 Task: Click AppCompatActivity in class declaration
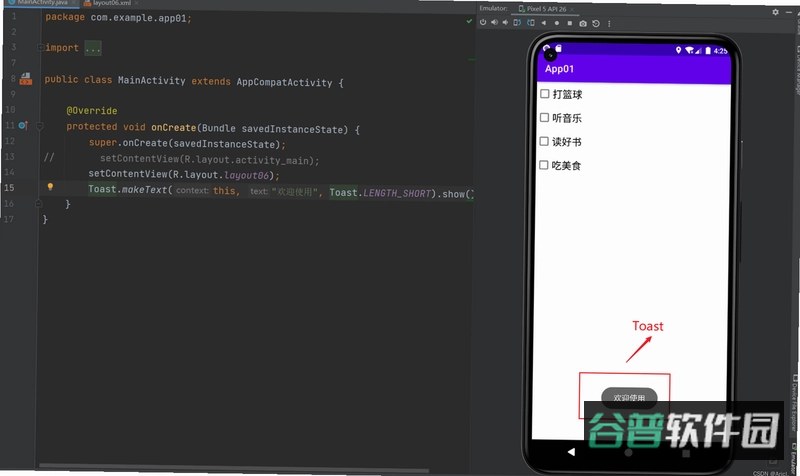284,82
